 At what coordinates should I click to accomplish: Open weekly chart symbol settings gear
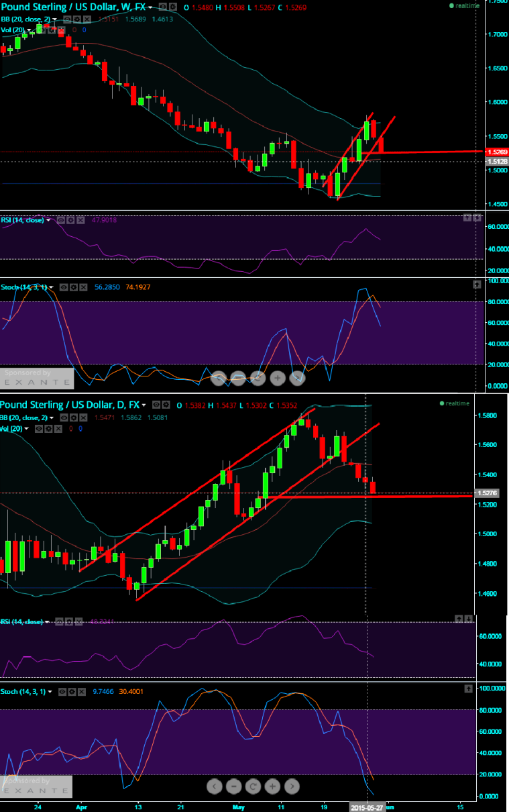tap(173, 7)
